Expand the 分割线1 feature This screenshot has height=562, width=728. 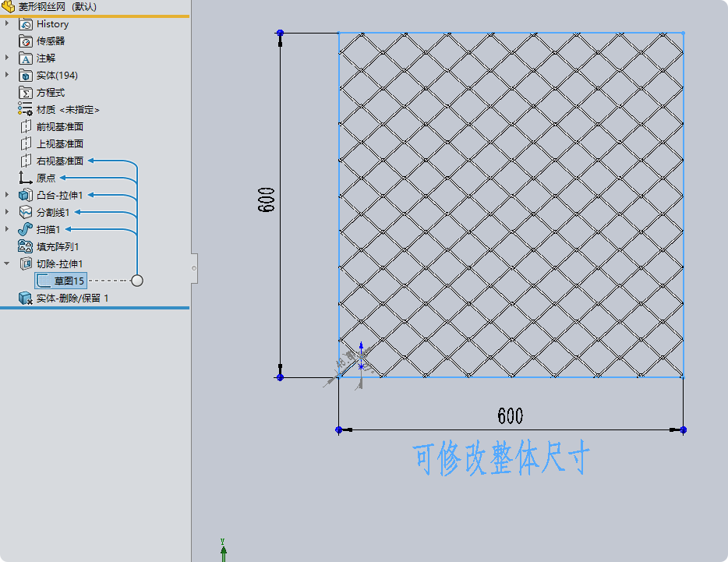pyautogui.click(x=6, y=212)
